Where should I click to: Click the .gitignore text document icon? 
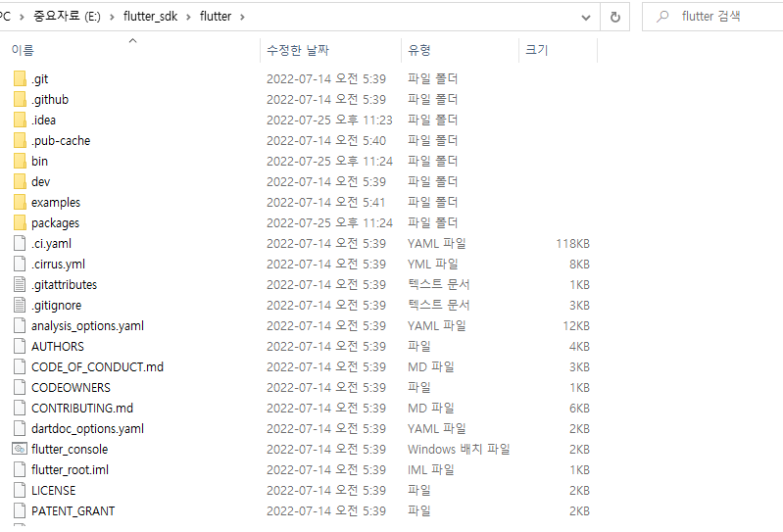click(x=20, y=305)
